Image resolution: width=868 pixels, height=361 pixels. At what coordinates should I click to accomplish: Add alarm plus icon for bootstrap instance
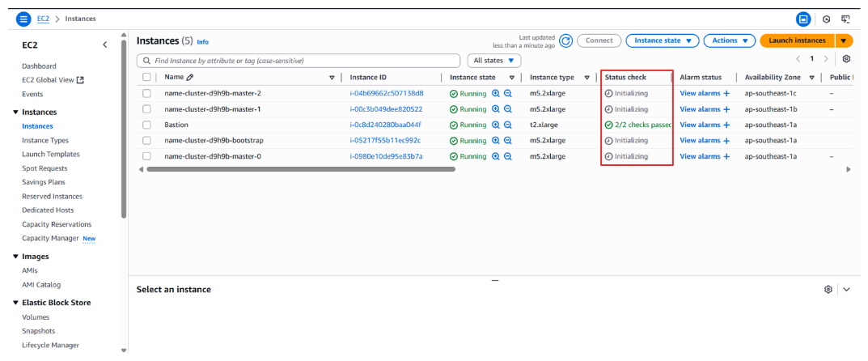726,141
